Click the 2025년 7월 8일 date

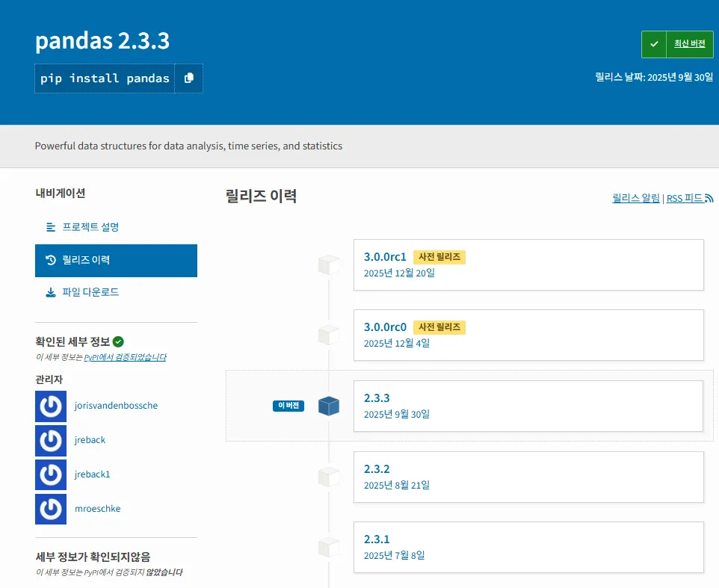pyautogui.click(x=395, y=555)
